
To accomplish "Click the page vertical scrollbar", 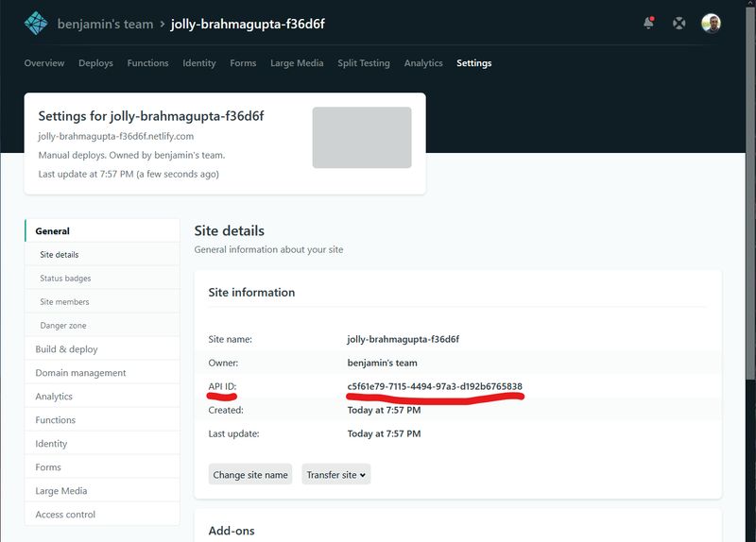I will click(750, 193).
